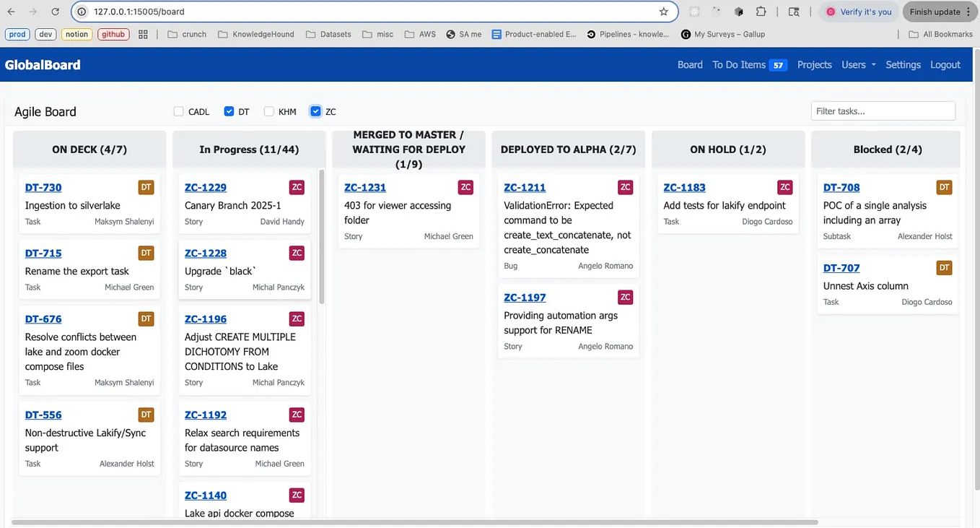
Task: Open the All Bookmarks dropdown
Action: (940, 34)
